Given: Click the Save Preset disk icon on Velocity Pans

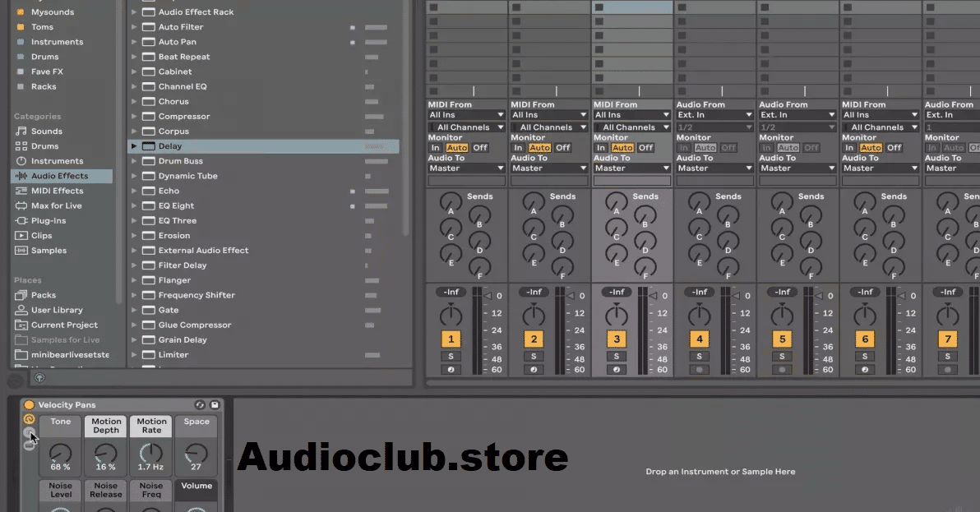Looking at the screenshot, I should [x=215, y=404].
